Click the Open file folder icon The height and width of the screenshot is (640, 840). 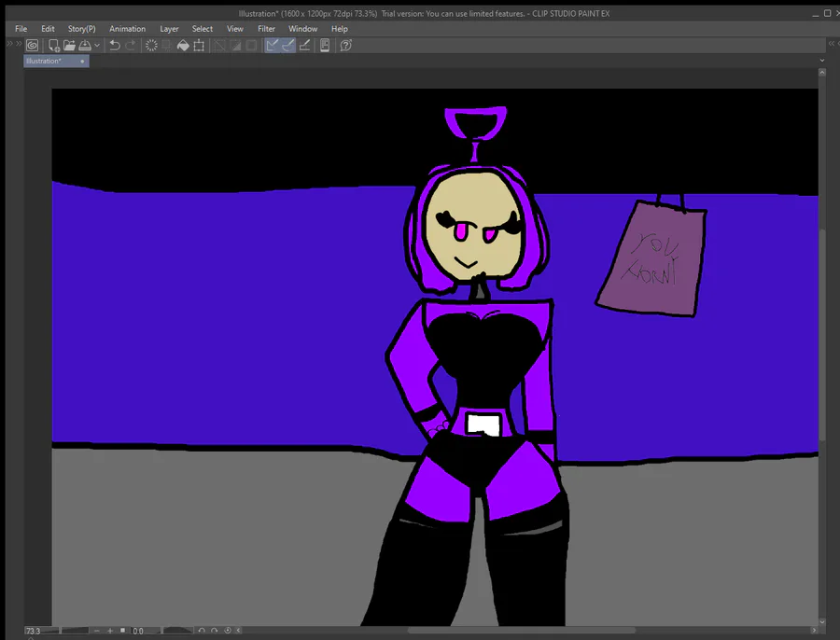69,46
